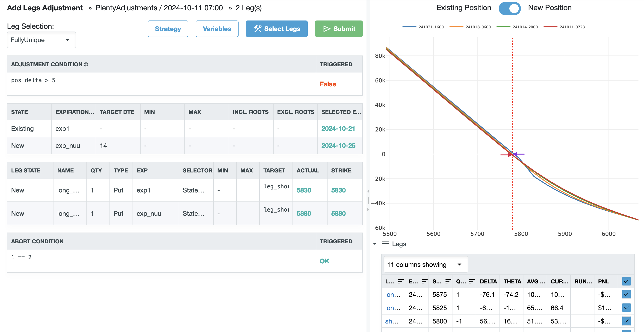This screenshot has width=644, height=332.
Task: Open the Variables tab
Action: pos(217,29)
